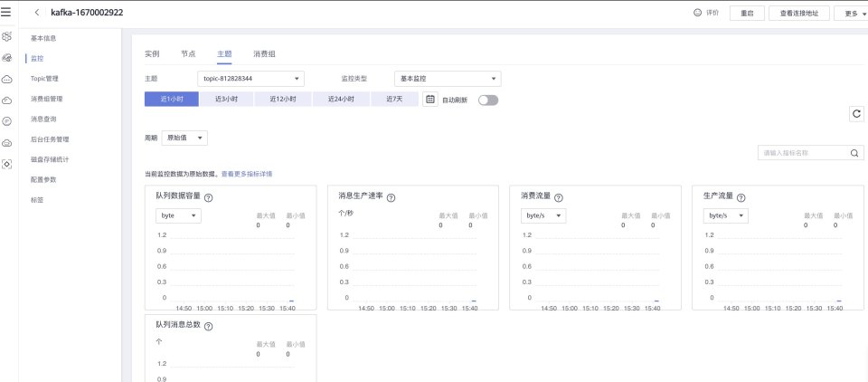Switch to the 消费组 tab
This screenshot has width=868, height=382.
click(264, 54)
